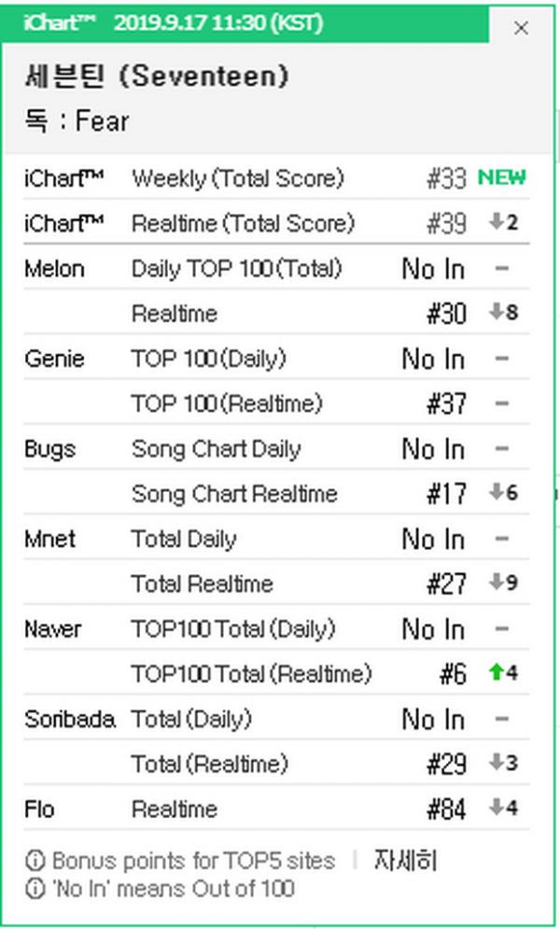Image resolution: width=560 pixels, height=929 pixels.
Task: Click the Melon Daily TOP 100 (Total) row
Action: [276, 268]
